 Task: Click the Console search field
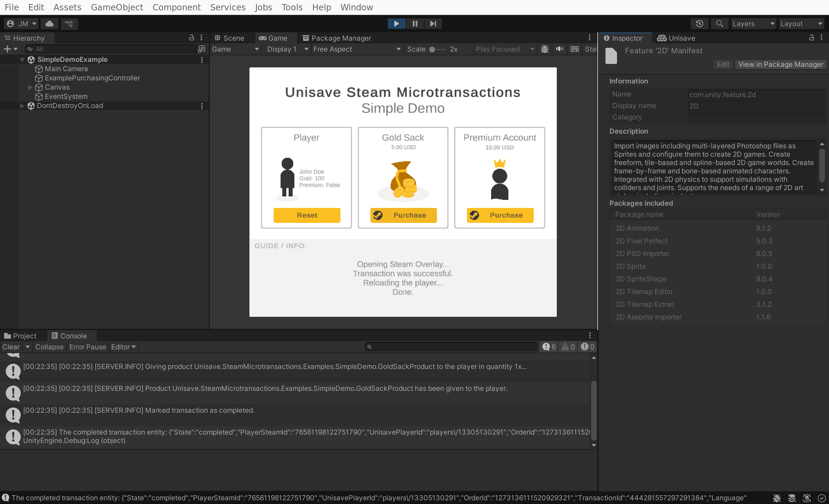[451, 347]
